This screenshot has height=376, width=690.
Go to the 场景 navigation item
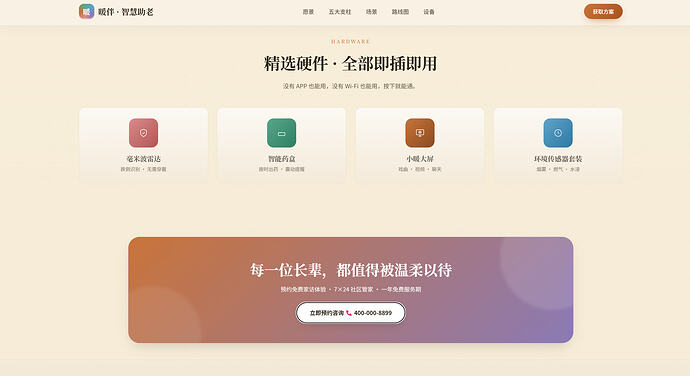[x=371, y=12]
